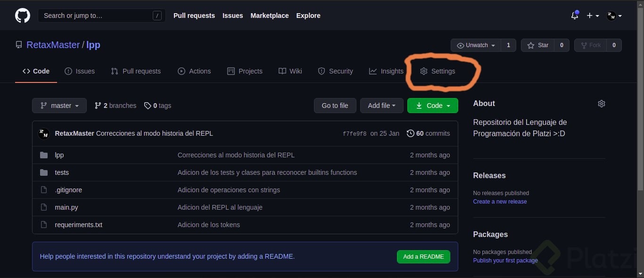The height and width of the screenshot is (278, 644).
Task: Click Create a new release link
Action: coord(500,202)
